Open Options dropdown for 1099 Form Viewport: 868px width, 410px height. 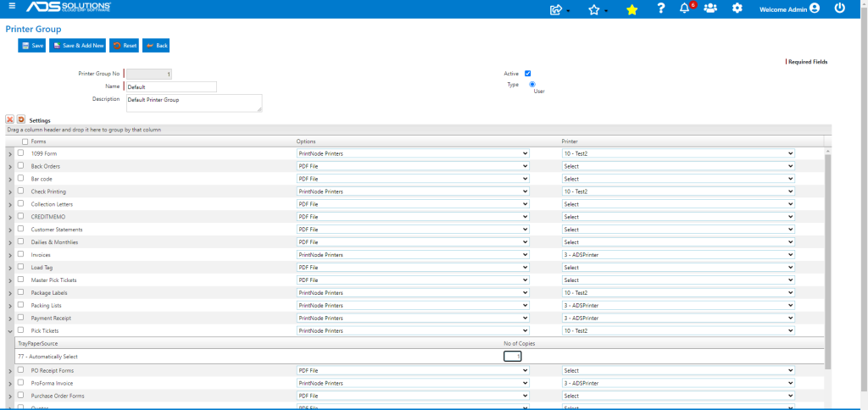413,153
